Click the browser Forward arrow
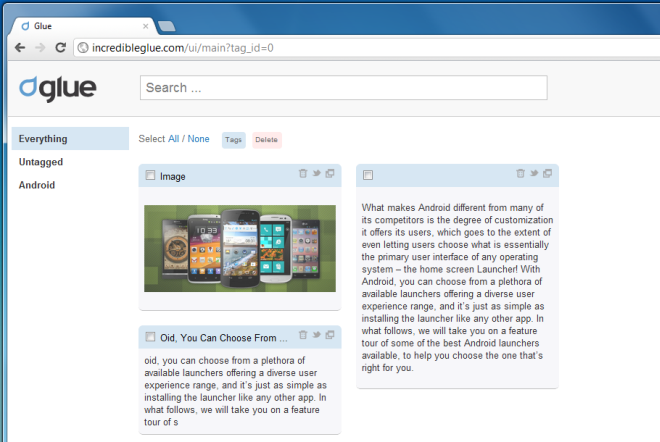The image size is (660, 442). point(40,48)
